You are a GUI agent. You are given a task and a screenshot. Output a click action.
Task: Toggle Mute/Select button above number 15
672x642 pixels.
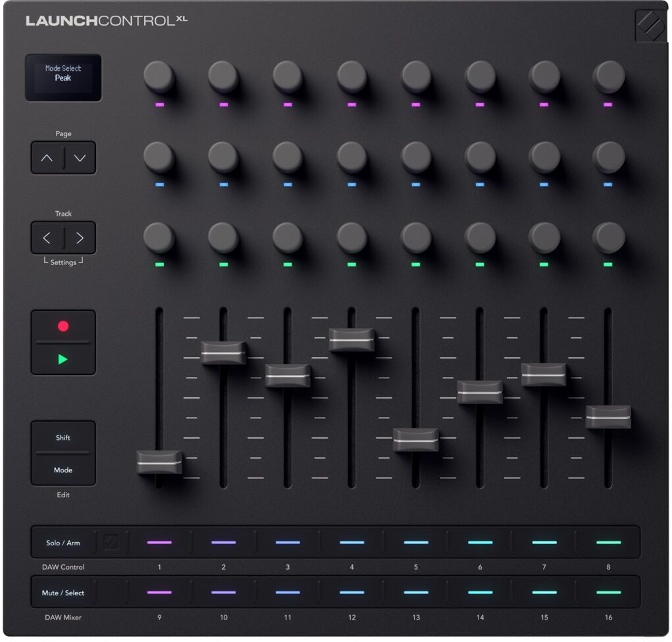[544, 593]
